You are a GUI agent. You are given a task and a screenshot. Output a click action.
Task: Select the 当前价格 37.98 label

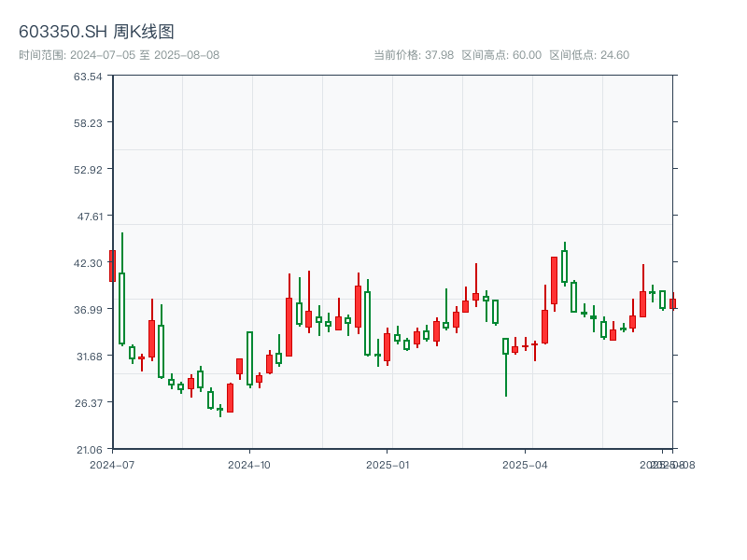[414, 55]
